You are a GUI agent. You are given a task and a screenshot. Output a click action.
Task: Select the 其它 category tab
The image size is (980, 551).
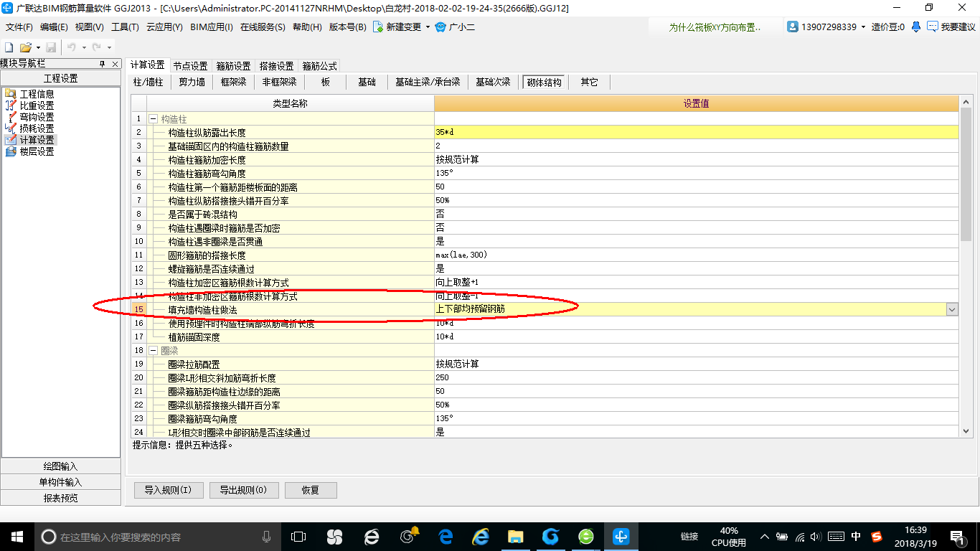[590, 82]
